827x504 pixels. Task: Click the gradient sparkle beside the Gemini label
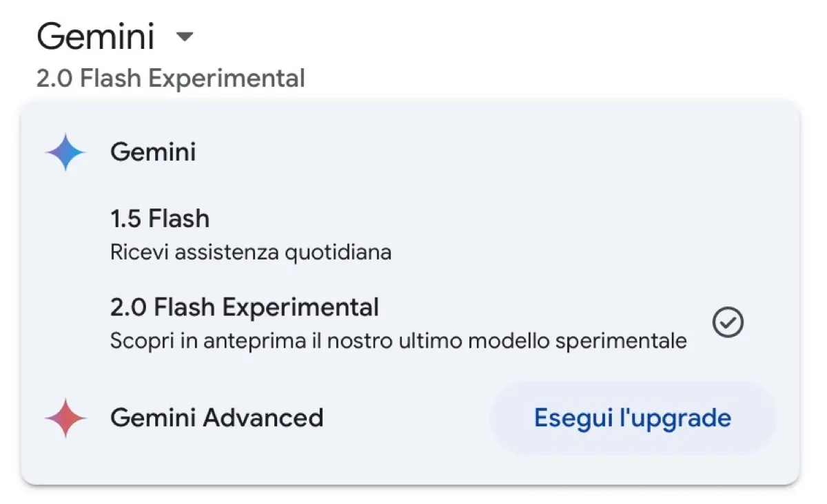65,151
